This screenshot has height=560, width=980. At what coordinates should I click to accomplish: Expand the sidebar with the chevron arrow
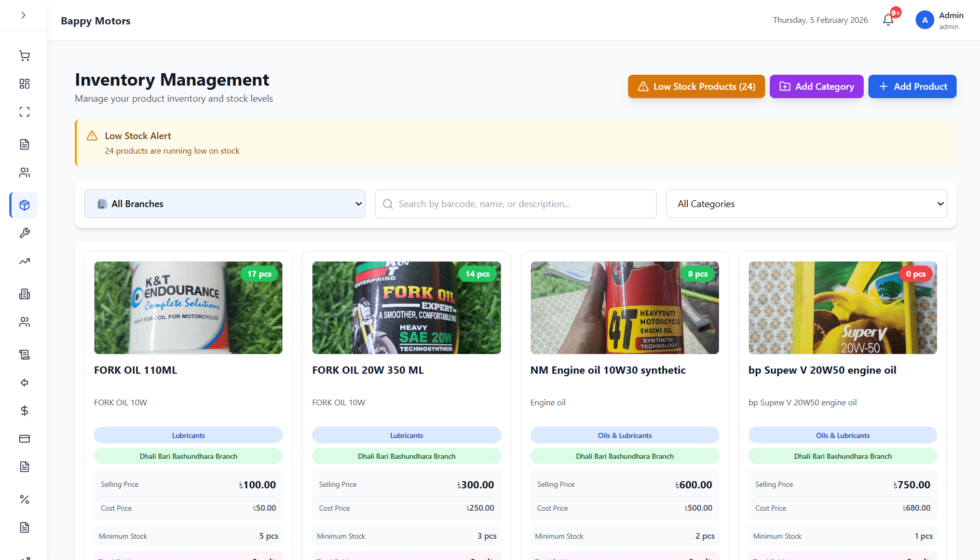pos(23,15)
